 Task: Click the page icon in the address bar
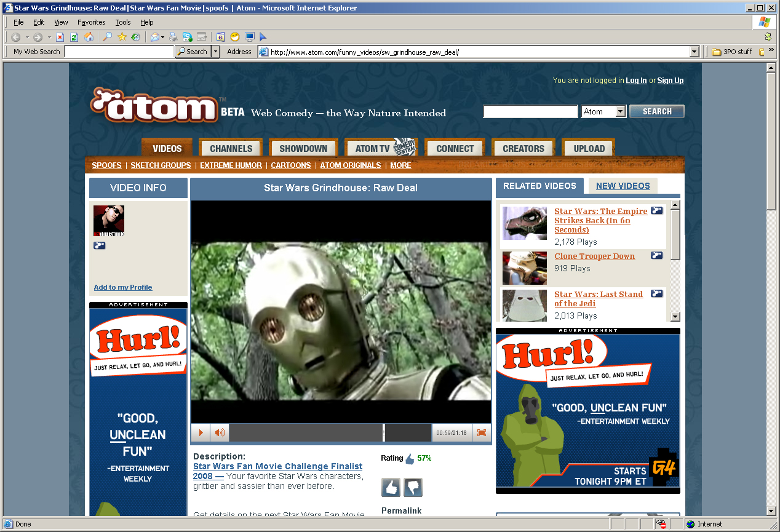pyautogui.click(x=264, y=52)
